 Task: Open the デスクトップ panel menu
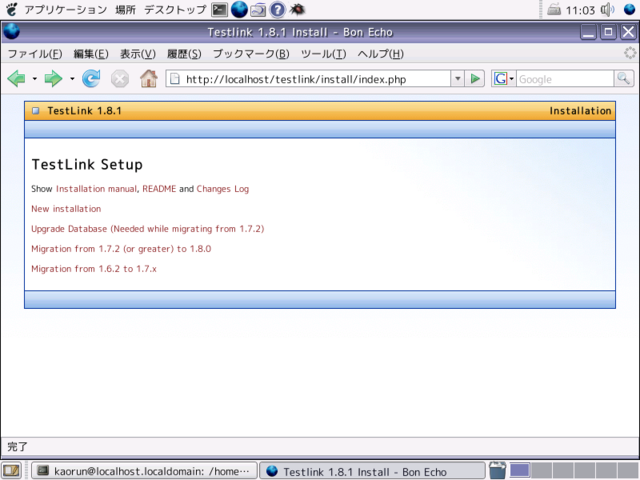pos(175,9)
